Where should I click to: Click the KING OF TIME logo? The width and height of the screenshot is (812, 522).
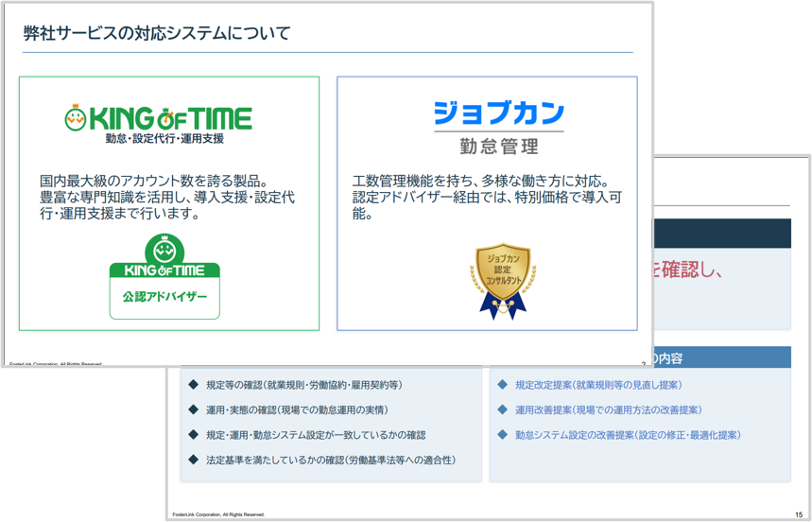159,118
